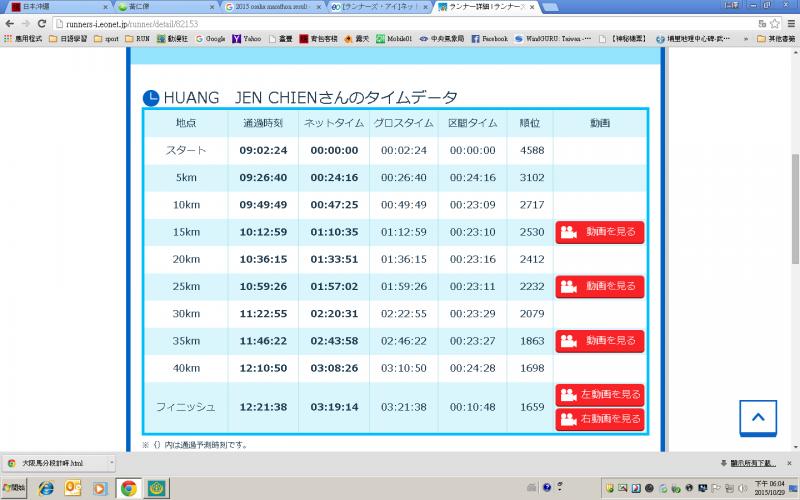This screenshot has width=800, height=500.
Task: Open a new tab with the new-tab button
Action: [549, 7]
